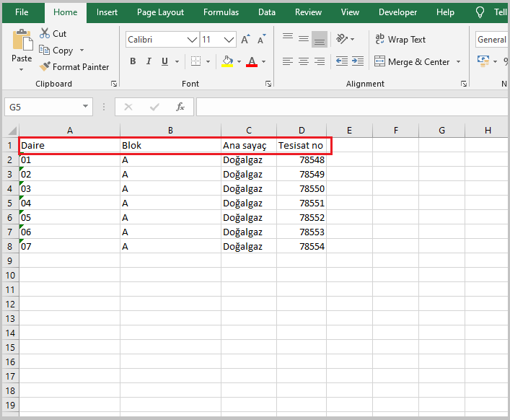Click the Orientation text rotation icon
510x420 pixels.
tap(341, 39)
